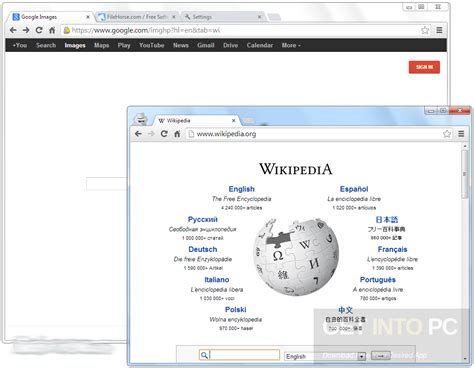Viewport: 474px width, 368px height.
Task: Open new tab in Wikipedia window
Action: 248,121
